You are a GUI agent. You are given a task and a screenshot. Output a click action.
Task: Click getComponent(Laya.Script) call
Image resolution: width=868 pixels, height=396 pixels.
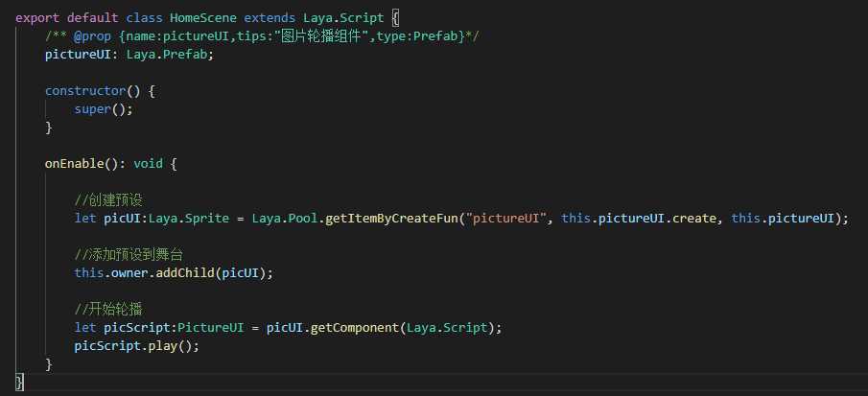(x=401, y=327)
